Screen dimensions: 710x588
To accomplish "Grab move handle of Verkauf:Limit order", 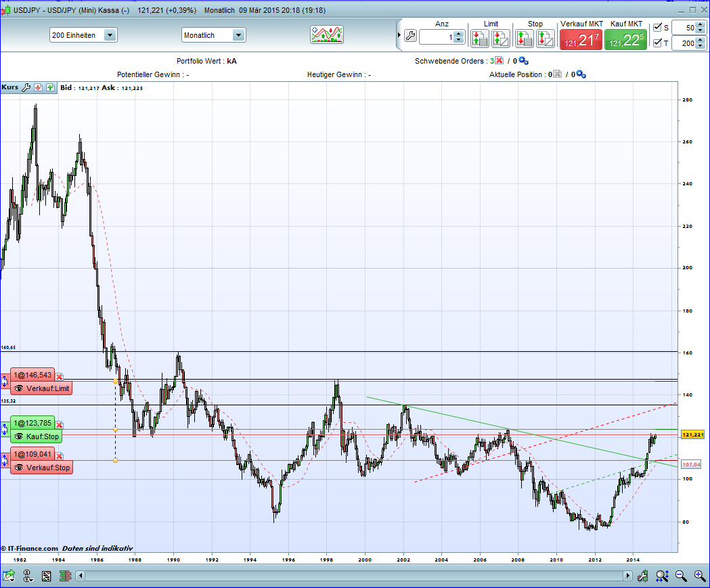I will point(5,381).
